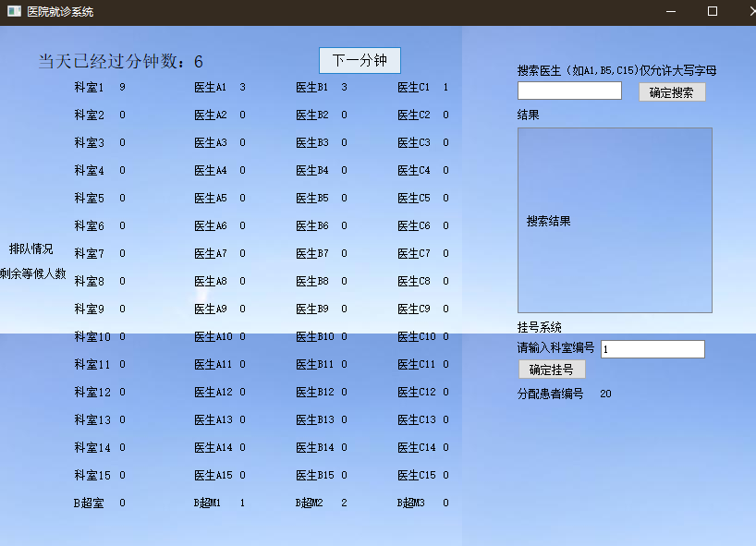The width and height of the screenshot is (756, 546).
Task: Click the B超室 label
Action: click(x=90, y=504)
